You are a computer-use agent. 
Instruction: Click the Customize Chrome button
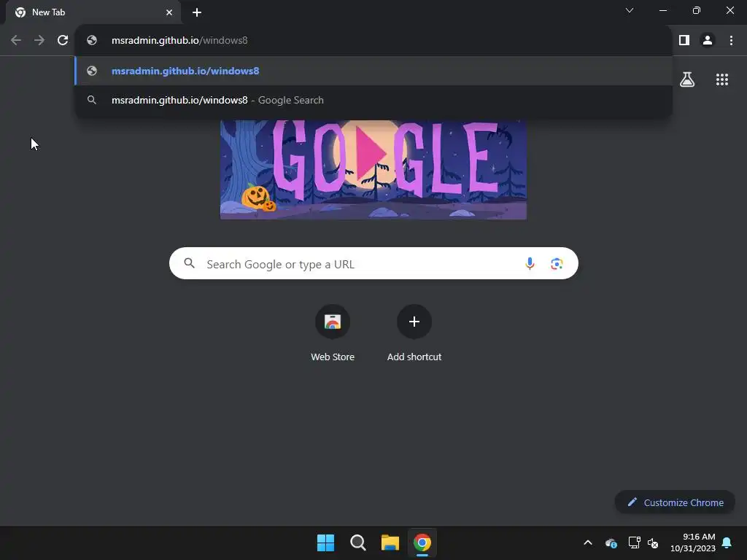[x=675, y=502]
